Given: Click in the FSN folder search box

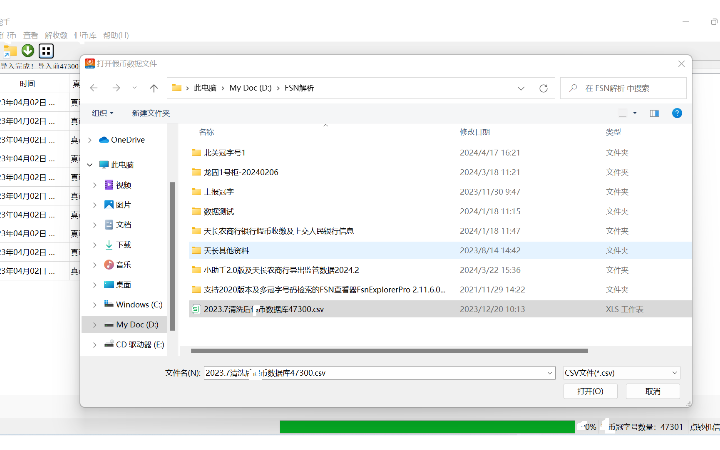Looking at the screenshot, I should tap(623, 88).
